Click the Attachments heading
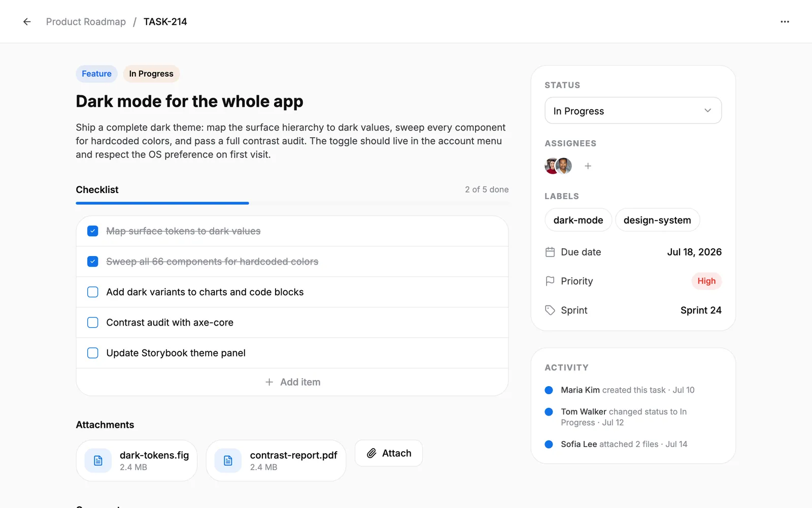 click(105, 425)
